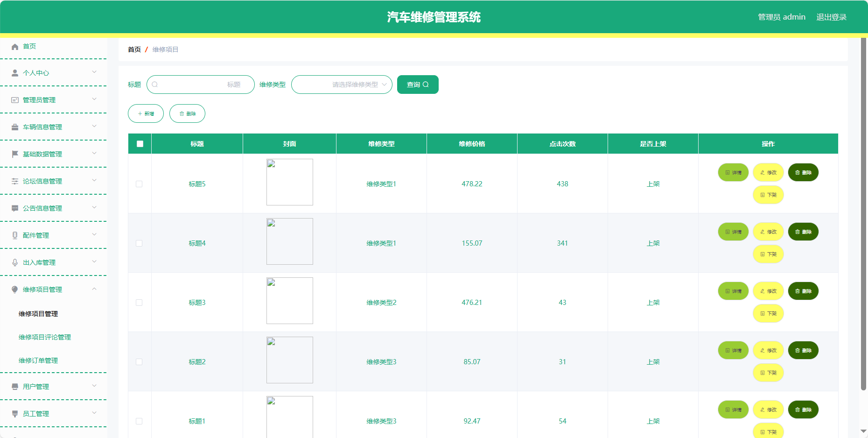The image size is (868, 438).
Task: Edit the 标题4 row
Action: click(768, 232)
